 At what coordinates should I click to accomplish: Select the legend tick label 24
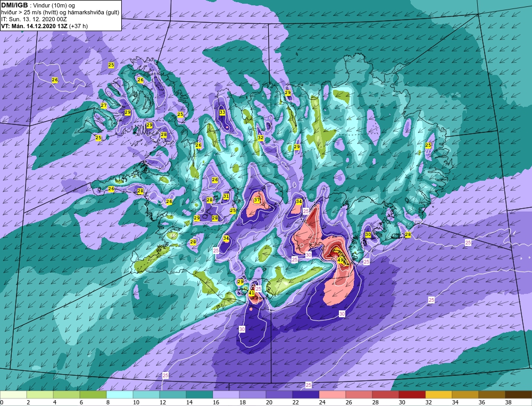click(322, 402)
